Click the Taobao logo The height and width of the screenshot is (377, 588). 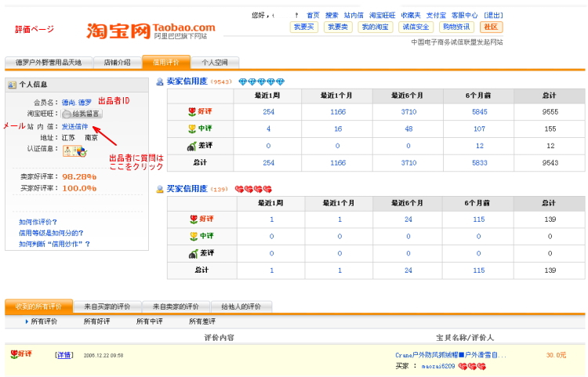click(151, 31)
